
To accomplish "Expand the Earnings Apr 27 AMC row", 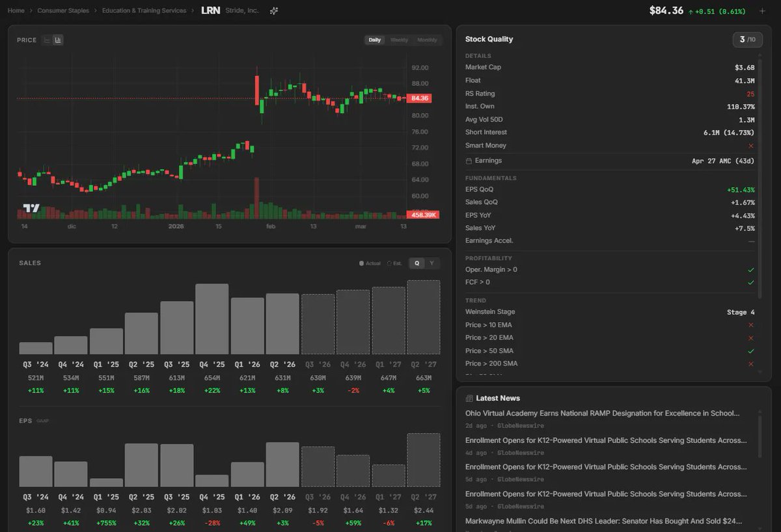I will tap(609, 161).
